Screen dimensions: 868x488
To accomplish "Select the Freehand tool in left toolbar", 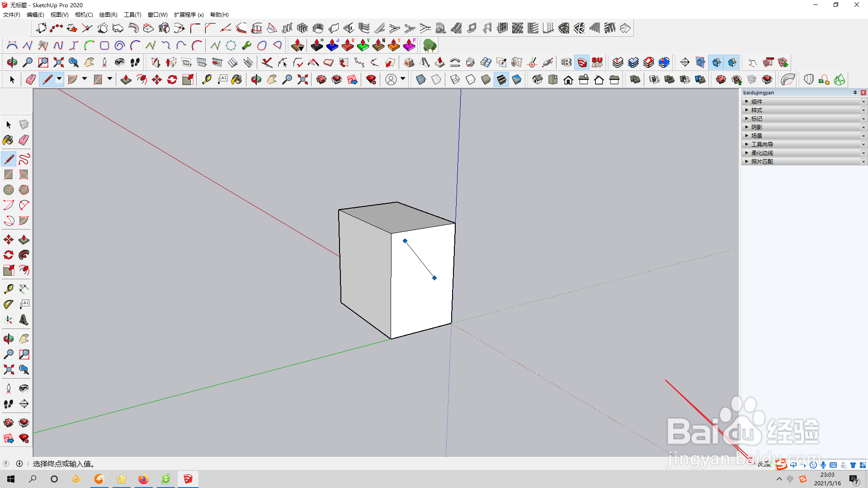I will (24, 159).
